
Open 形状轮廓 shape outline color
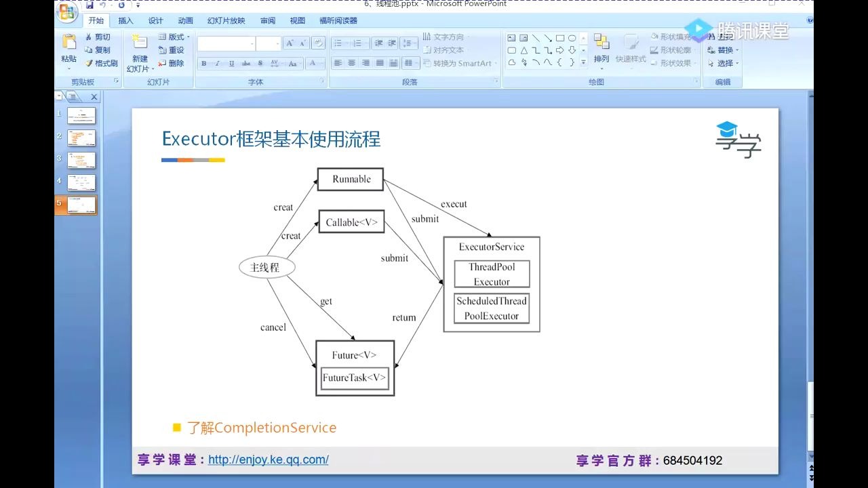[673, 50]
